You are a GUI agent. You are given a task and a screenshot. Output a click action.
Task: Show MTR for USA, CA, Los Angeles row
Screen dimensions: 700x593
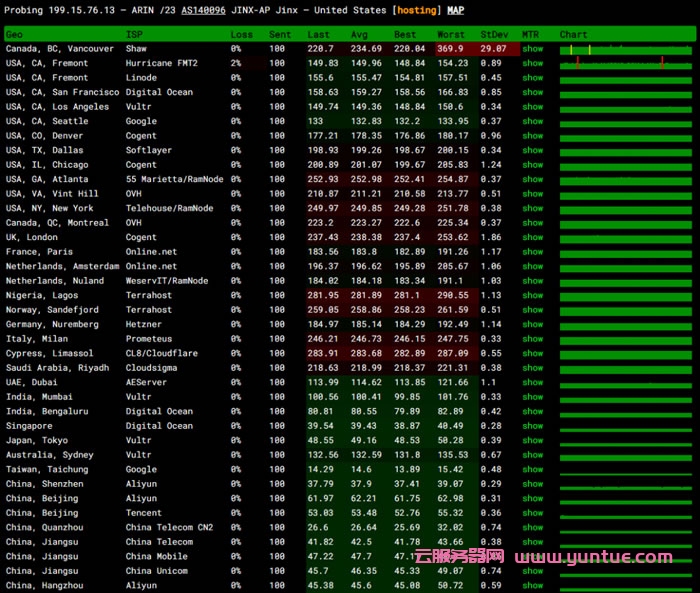pos(533,107)
